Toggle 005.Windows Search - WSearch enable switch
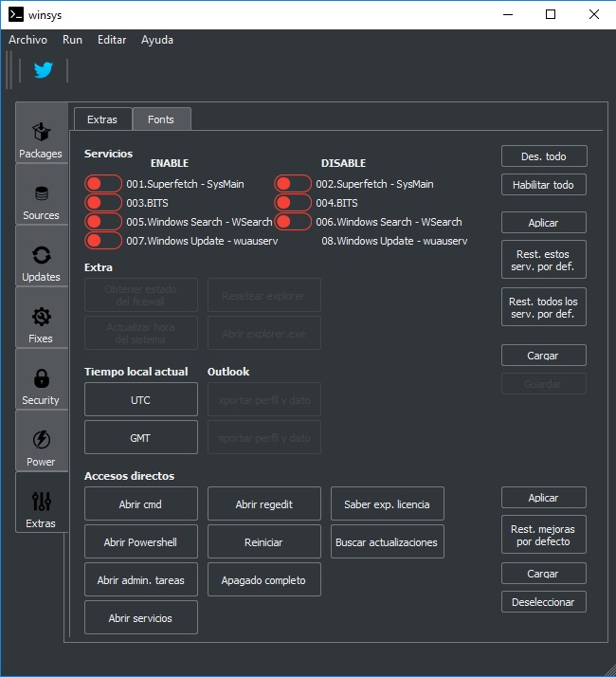The width and height of the screenshot is (616, 677). (x=102, y=222)
